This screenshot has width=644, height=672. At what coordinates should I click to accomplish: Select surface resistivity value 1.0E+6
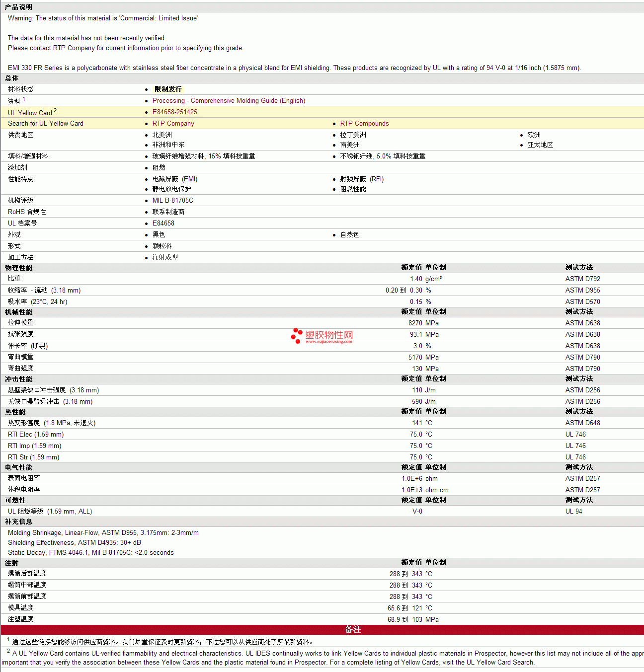point(412,478)
